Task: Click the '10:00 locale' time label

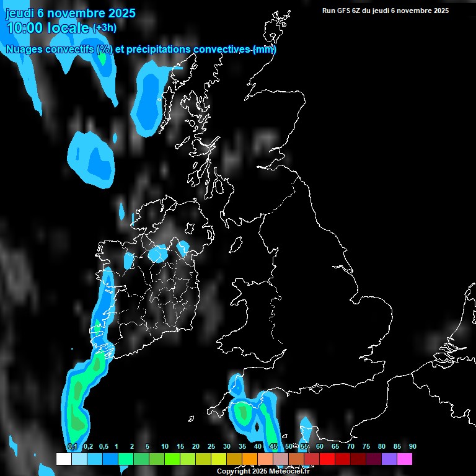Action: click(48, 27)
